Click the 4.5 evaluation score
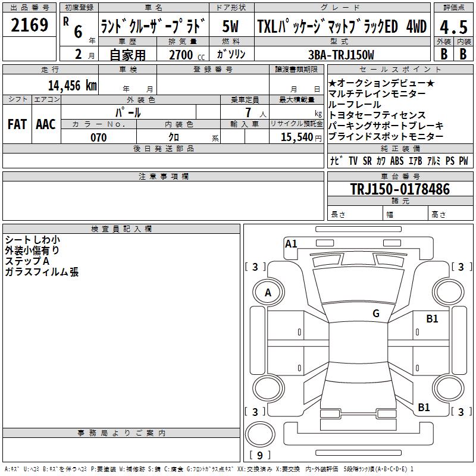The width and height of the screenshot is (476, 476). point(453,27)
